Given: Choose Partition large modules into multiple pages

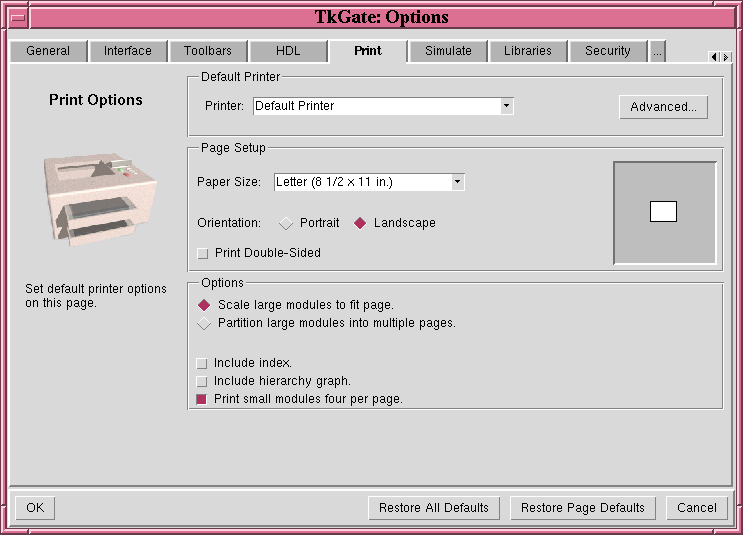Looking at the screenshot, I should point(204,324).
